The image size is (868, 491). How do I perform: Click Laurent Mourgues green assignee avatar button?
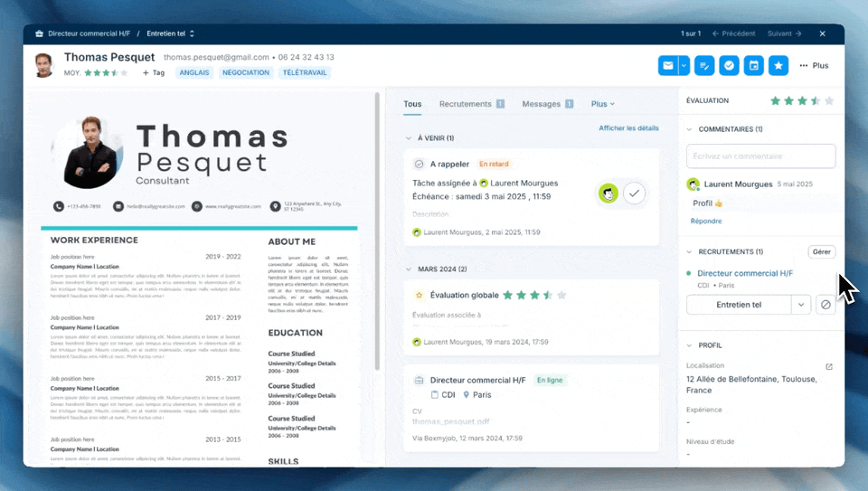tap(609, 194)
